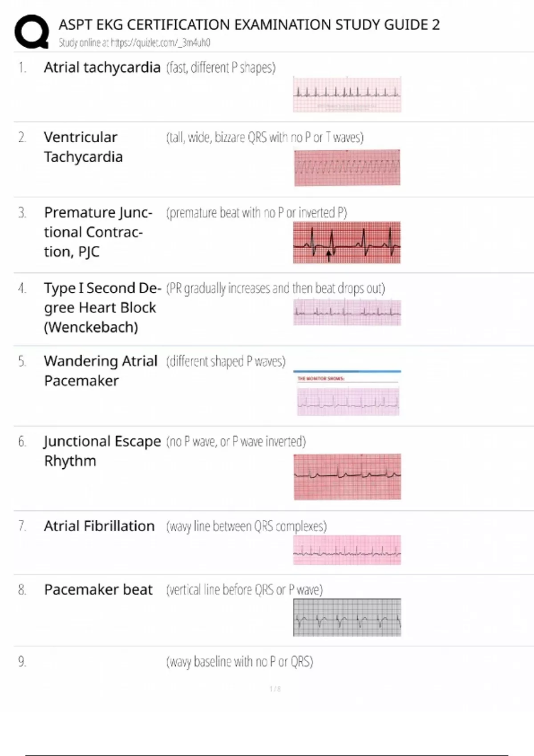
Task: Select the Atrial tachycardia term
Action: click(x=102, y=68)
